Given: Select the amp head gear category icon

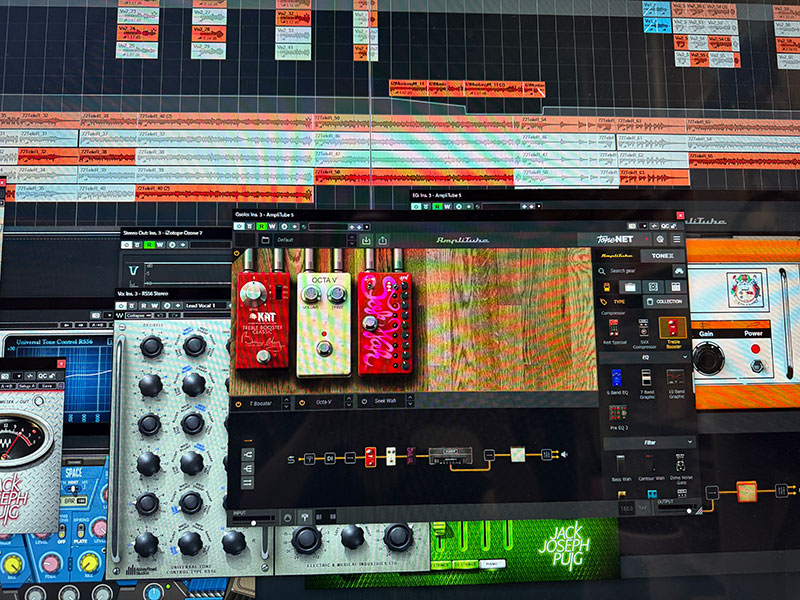Looking at the screenshot, I should point(630,287).
